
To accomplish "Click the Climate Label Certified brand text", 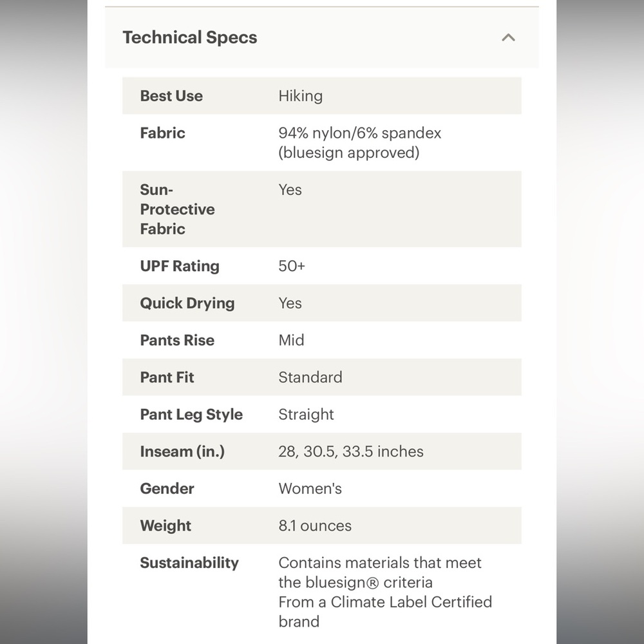I will pos(385,612).
